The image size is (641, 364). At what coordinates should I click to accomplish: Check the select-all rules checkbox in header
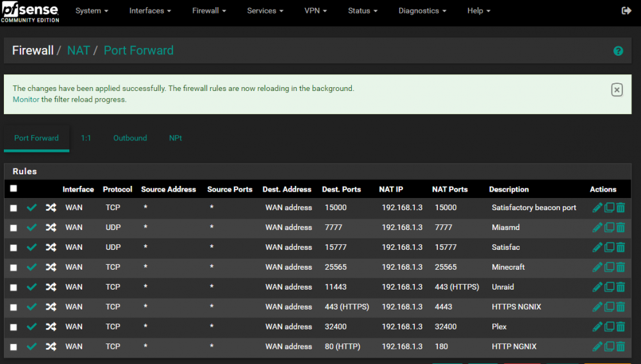click(13, 188)
